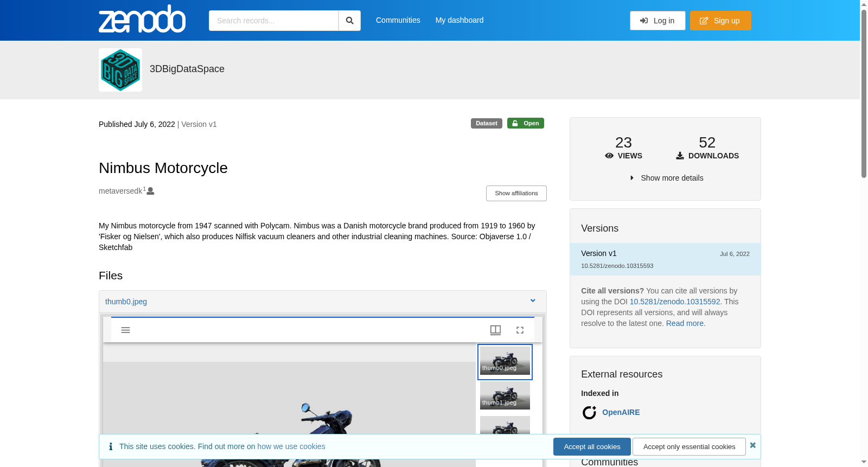Enter fullscreen in the file previewer

coord(520,330)
